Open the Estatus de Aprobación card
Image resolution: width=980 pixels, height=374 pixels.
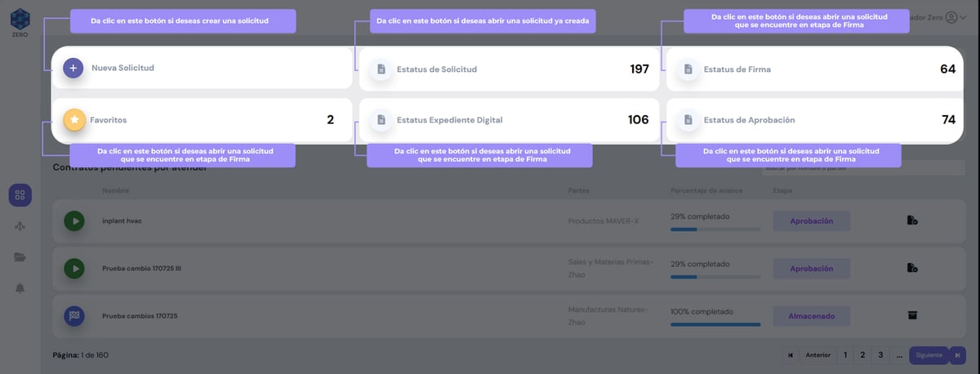(x=815, y=120)
